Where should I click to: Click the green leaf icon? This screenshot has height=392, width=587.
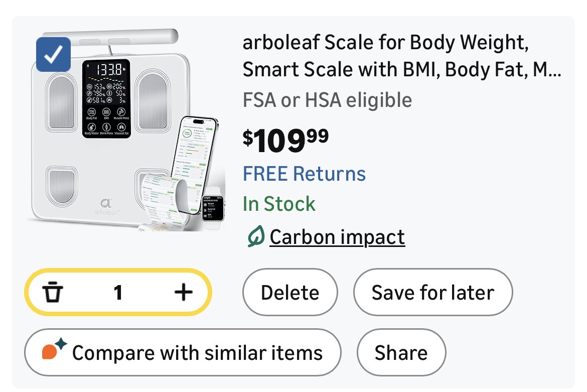[256, 237]
